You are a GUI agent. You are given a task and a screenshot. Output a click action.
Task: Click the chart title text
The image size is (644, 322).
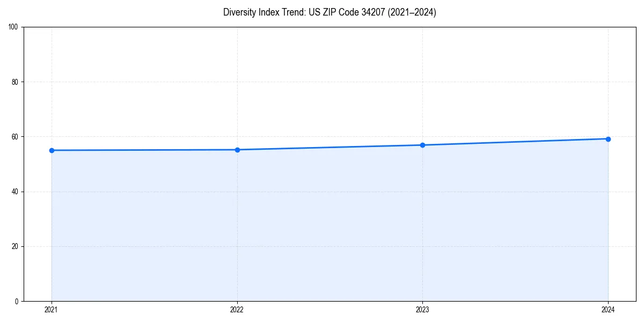pos(330,12)
